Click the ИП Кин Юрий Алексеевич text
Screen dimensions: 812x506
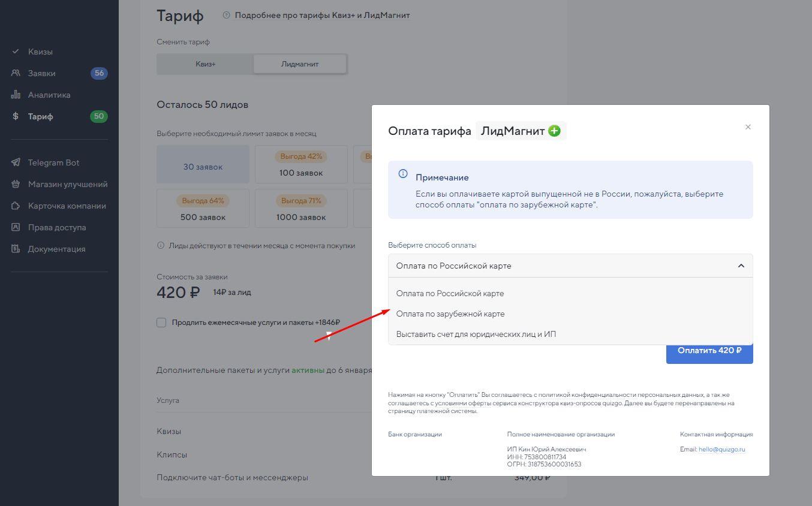tap(547, 450)
